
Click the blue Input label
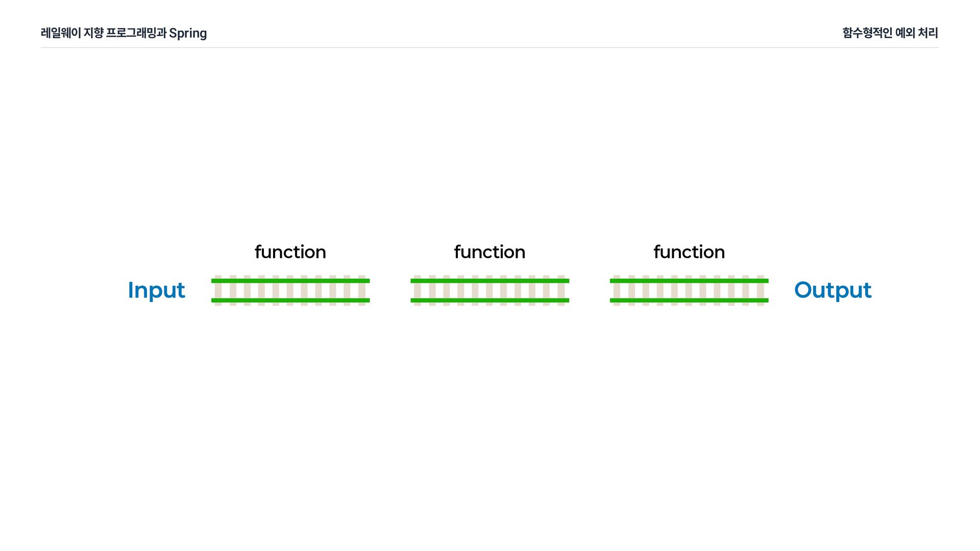click(x=156, y=291)
